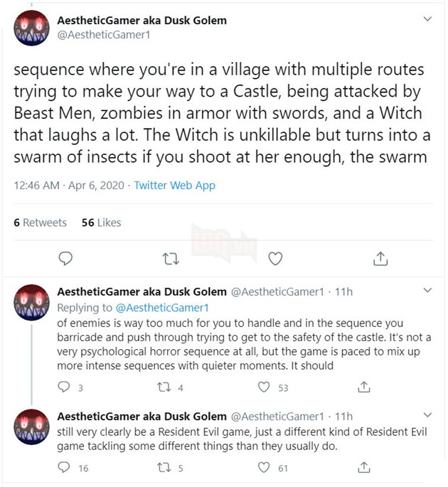Like the main tweet with heart icon
Viewport: 448px width, 487px height.
click(x=275, y=258)
